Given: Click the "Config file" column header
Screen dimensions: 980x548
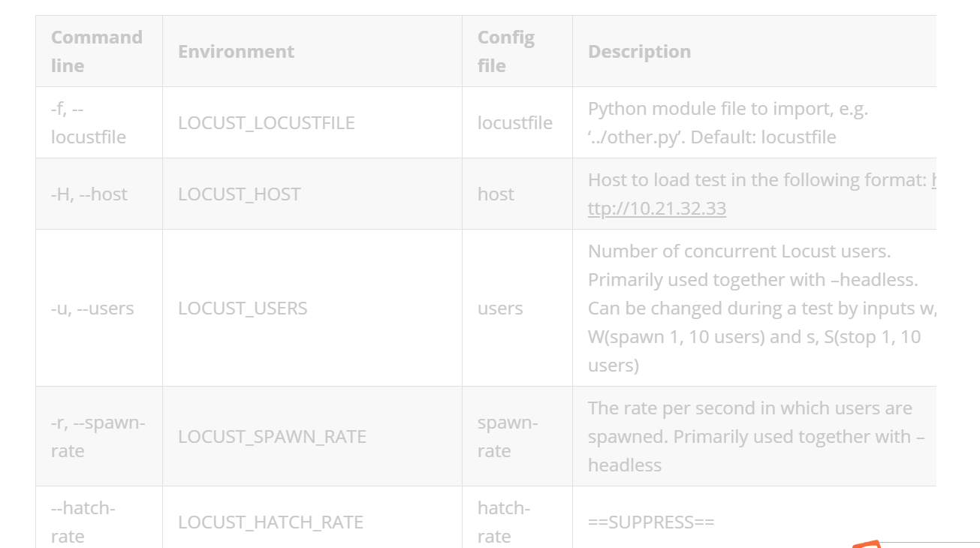Looking at the screenshot, I should pyautogui.click(x=506, y=51).
